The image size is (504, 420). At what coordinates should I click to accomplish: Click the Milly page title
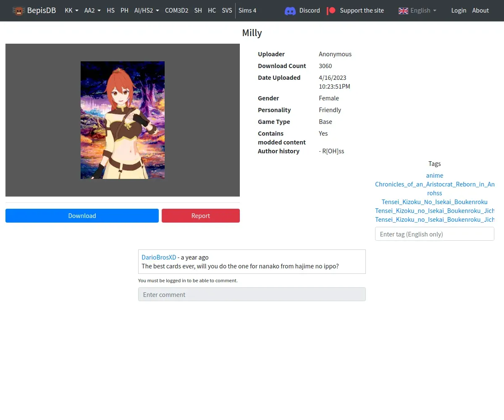252,33
